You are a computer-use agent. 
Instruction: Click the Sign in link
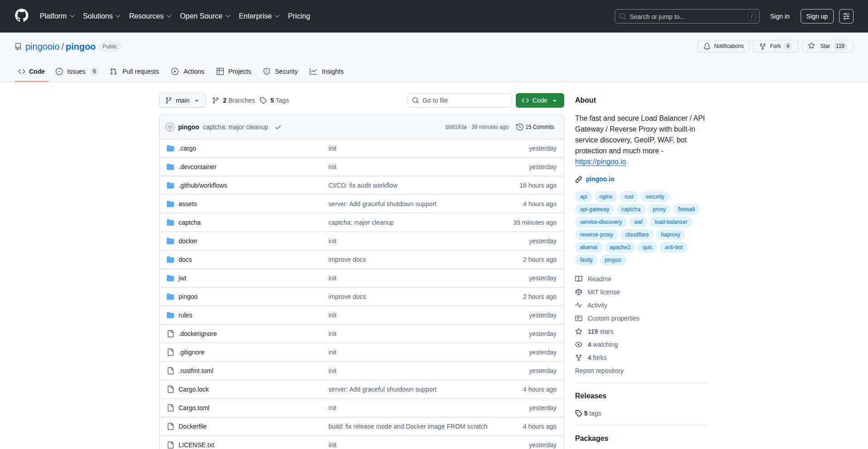coord(780,16)
